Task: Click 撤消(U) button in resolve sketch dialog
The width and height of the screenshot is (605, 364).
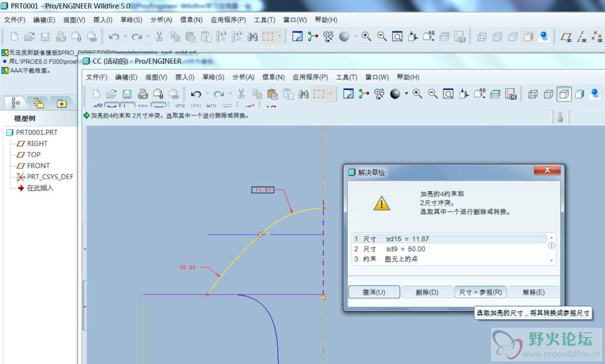Action: coord(374,292)
